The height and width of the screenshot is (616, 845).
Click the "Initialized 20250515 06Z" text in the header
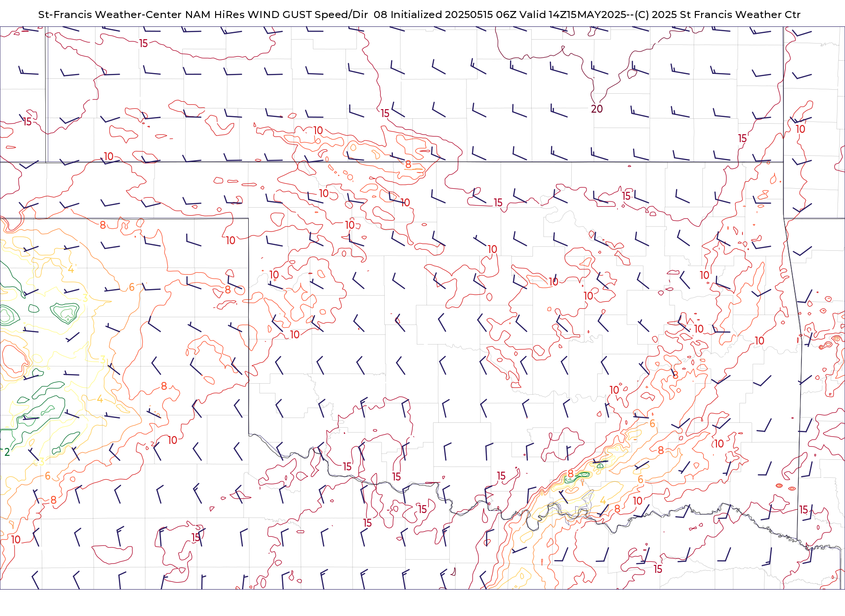453,15
